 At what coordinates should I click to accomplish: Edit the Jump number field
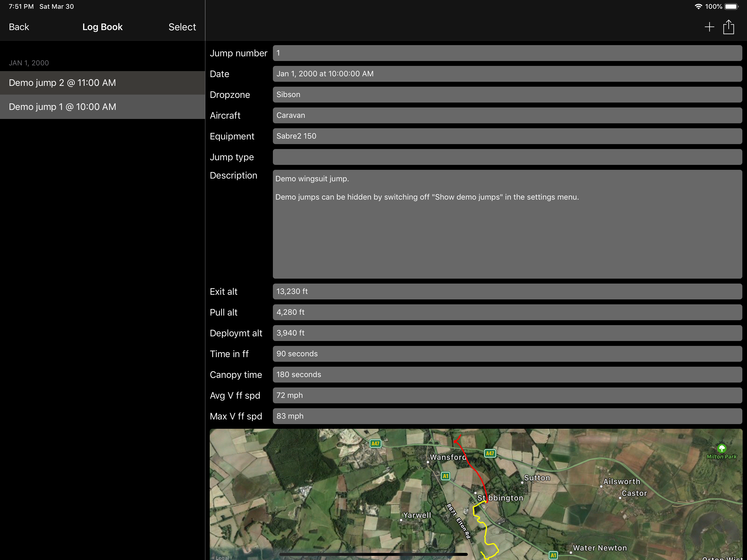[x=507, y=53]
